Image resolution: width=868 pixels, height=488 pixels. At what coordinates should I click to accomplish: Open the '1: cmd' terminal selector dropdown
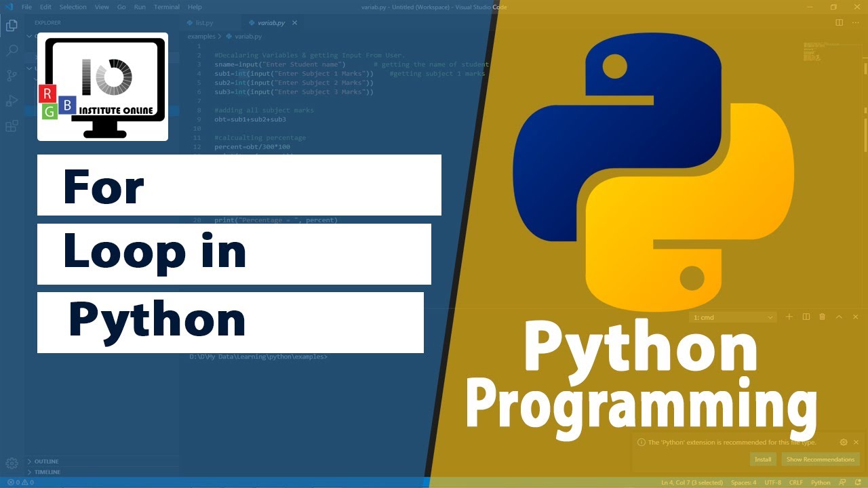(x=732, y=317)
